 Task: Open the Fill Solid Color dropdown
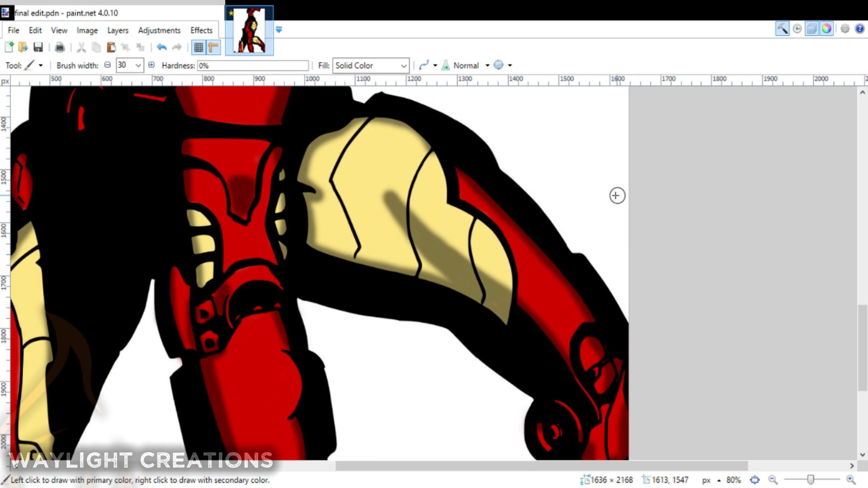pos(371,66)
